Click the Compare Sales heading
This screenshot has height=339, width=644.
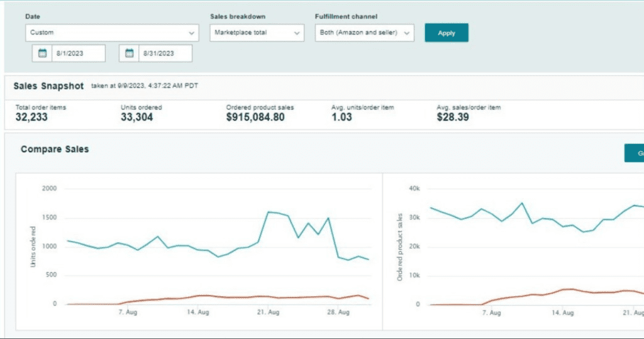(55, 149)
